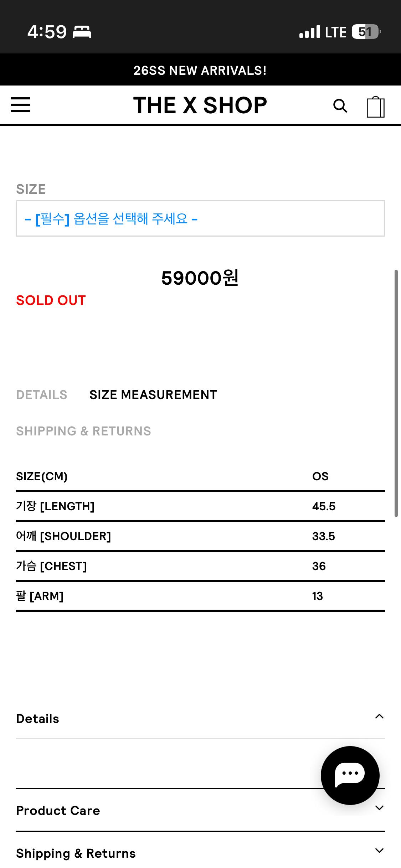Select the SIZE MEASUREMENT tab
401x868 pixels.
coord(153,395)
